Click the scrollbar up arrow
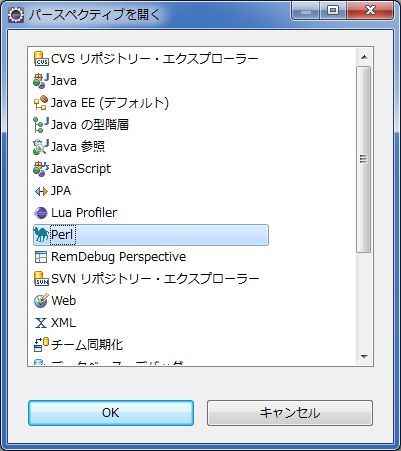The image size is (401, 451). 364,57
